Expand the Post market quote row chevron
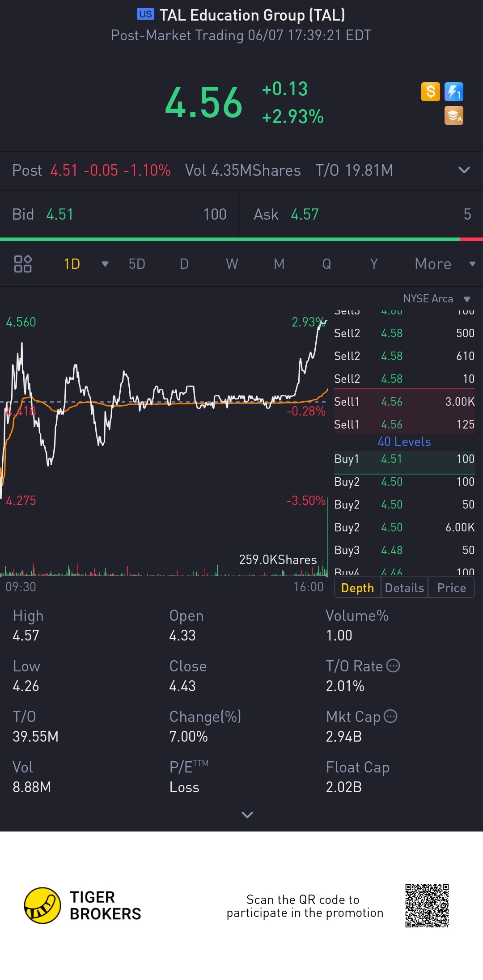 pyautogui.click(x=464, y=170)
